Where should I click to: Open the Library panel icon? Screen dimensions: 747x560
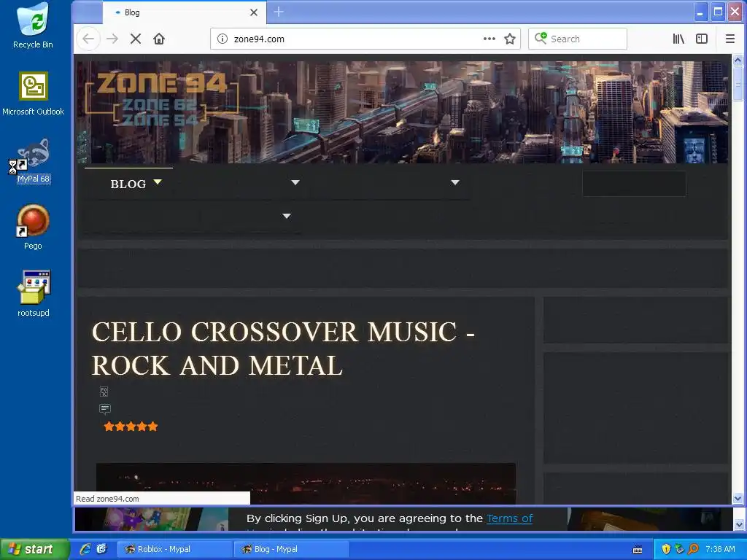coord(678,39)
